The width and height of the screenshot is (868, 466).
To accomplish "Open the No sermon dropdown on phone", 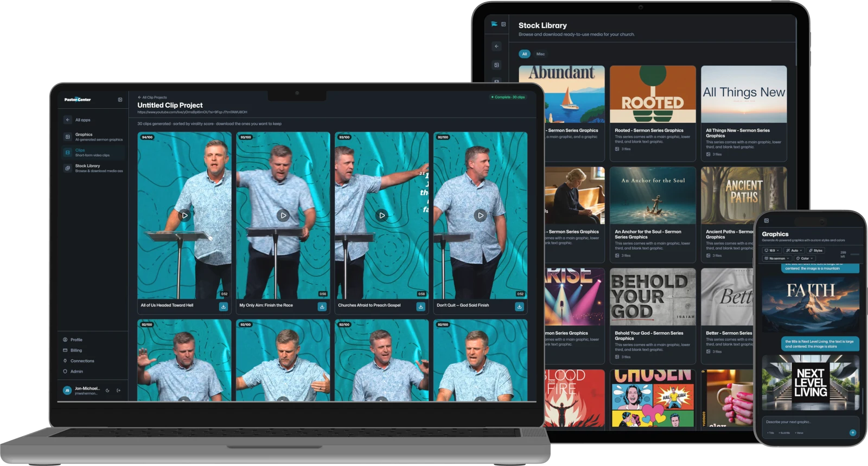I will pos(777,258).
